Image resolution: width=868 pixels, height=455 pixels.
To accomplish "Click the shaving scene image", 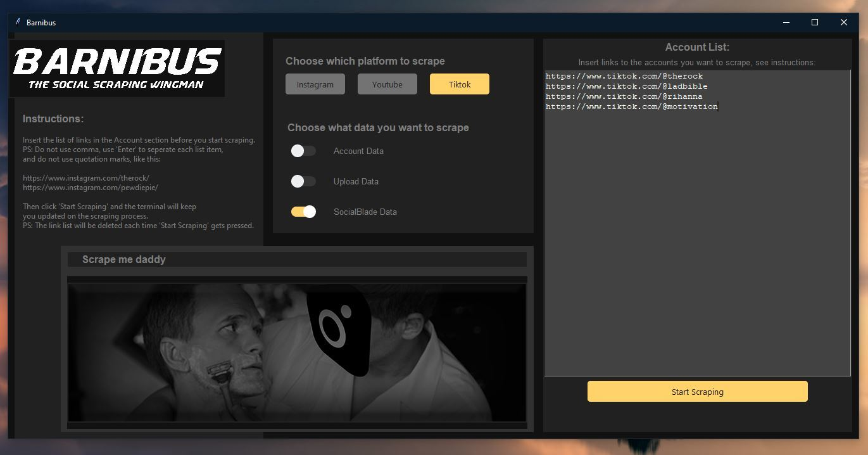I will (297, 352).
